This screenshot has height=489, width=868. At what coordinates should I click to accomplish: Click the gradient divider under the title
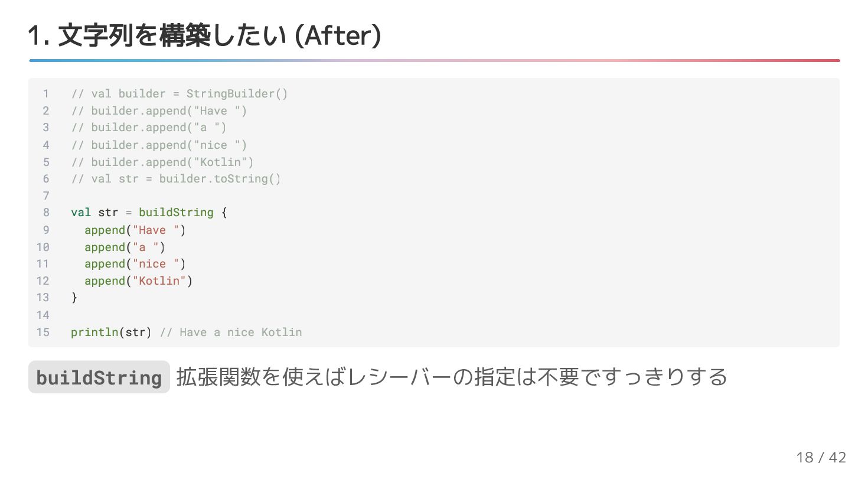point(434,60)
